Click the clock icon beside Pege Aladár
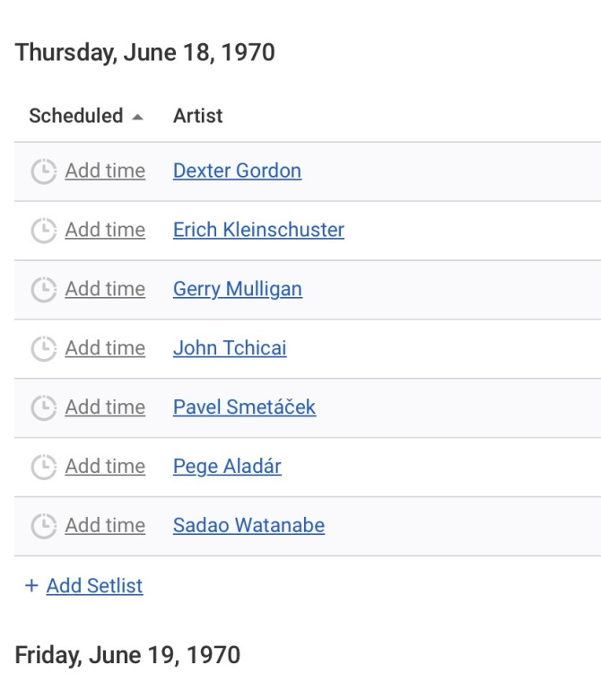Screen dimensions: 601x700 [x=44, y=467]
